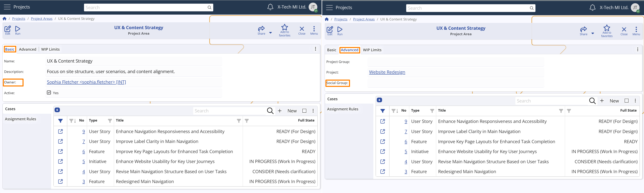Screen dimensions: 644x193
Task: Open case 9 via its external-link icon in the Basic view
Action: (x=60, y=131)
